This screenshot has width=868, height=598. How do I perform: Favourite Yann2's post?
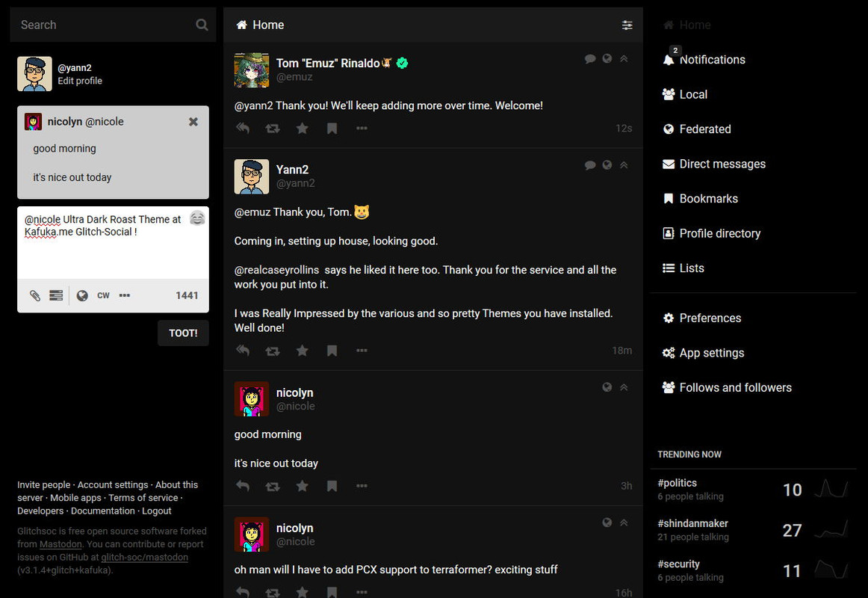[x=303, y=351]
